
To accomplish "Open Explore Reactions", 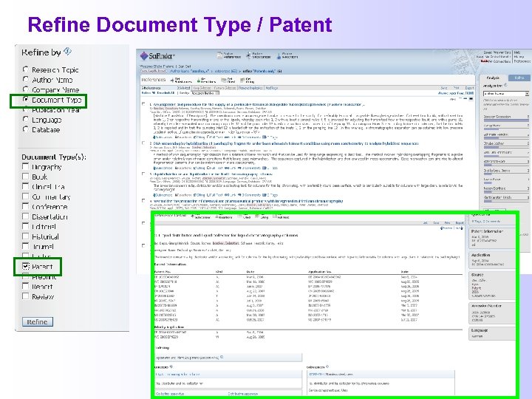I will coord(287,55).
